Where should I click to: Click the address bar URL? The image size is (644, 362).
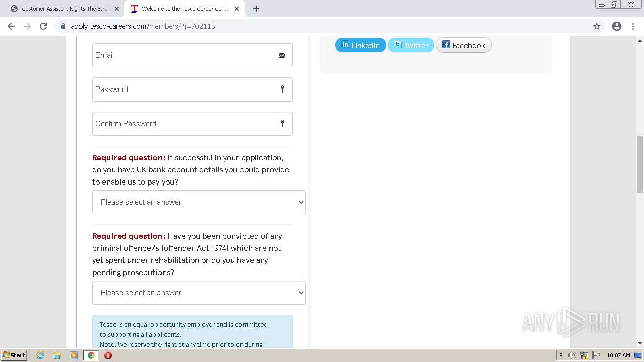[x=143, y=26]
